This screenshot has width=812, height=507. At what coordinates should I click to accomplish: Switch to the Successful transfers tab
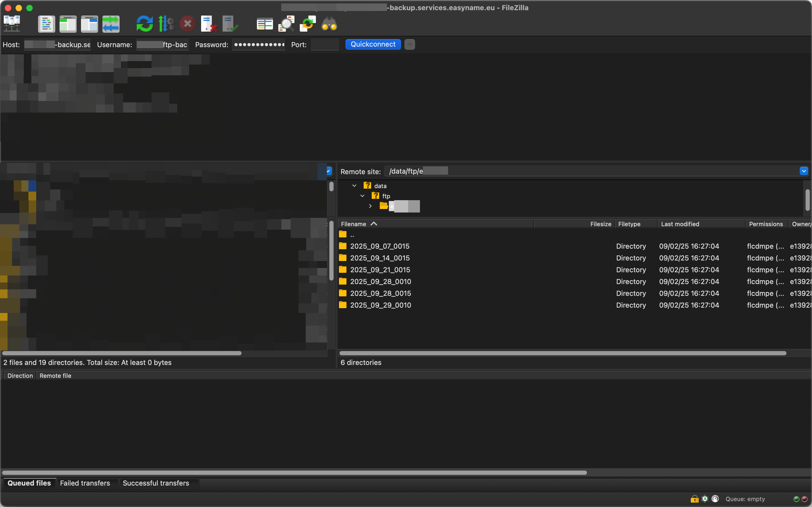(x=156, y=483)
